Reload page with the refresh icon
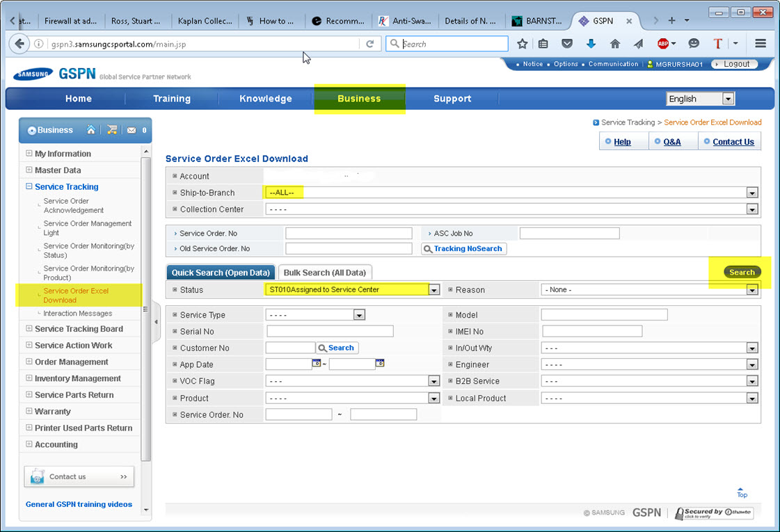Viewport: 780px width, 532px height. 370,44
